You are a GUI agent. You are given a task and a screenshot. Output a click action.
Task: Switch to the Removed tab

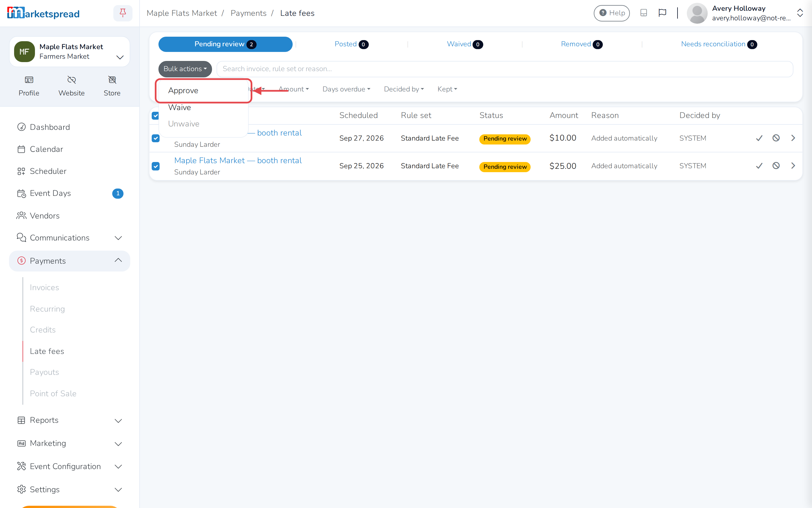[x=581, y=44]
